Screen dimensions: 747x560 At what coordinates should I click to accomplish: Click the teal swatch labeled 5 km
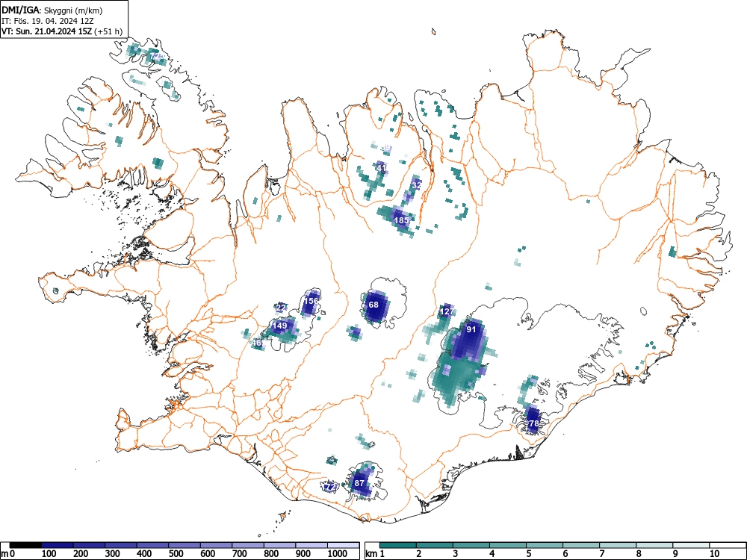coord(545,545)
